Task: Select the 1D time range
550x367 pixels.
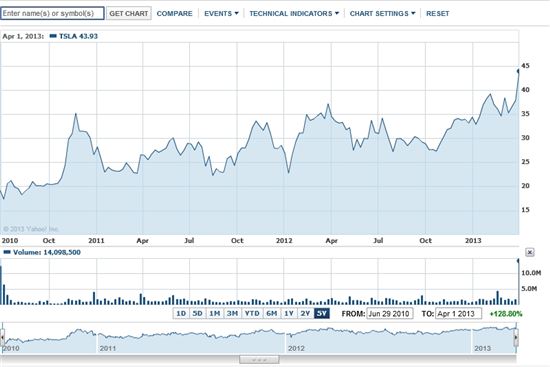Action: point(181,313)
